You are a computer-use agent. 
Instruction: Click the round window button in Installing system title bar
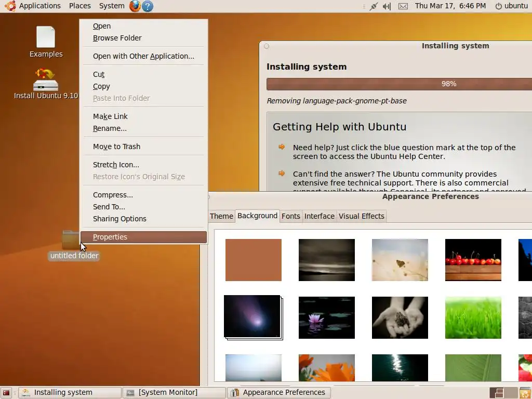click(x=267, y=46)
